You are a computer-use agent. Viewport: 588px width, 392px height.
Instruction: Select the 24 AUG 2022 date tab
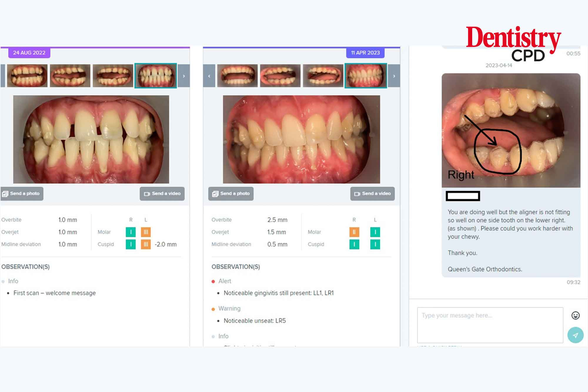(29, 53)
